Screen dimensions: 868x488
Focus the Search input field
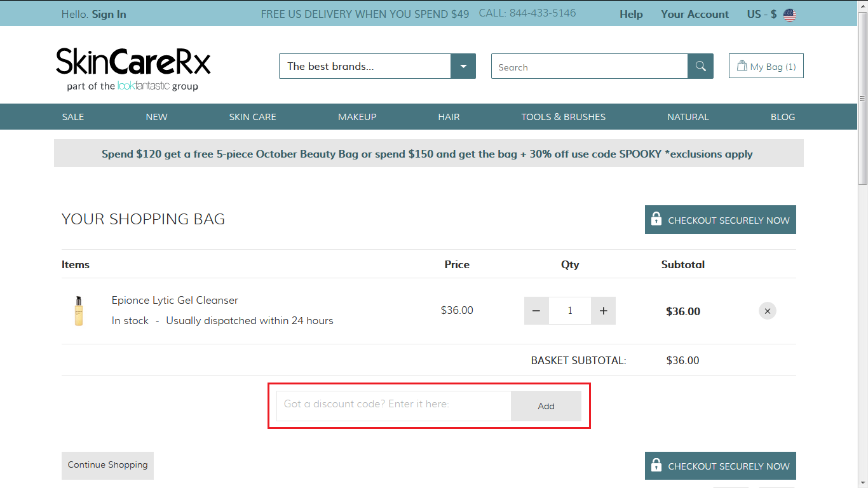click(x=590, y=66)
